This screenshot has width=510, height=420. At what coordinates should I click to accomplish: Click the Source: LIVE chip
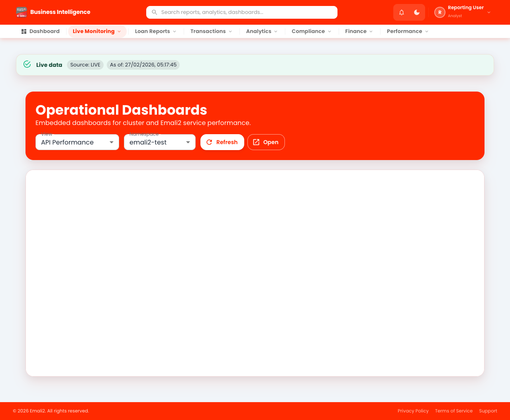(85, 65)
